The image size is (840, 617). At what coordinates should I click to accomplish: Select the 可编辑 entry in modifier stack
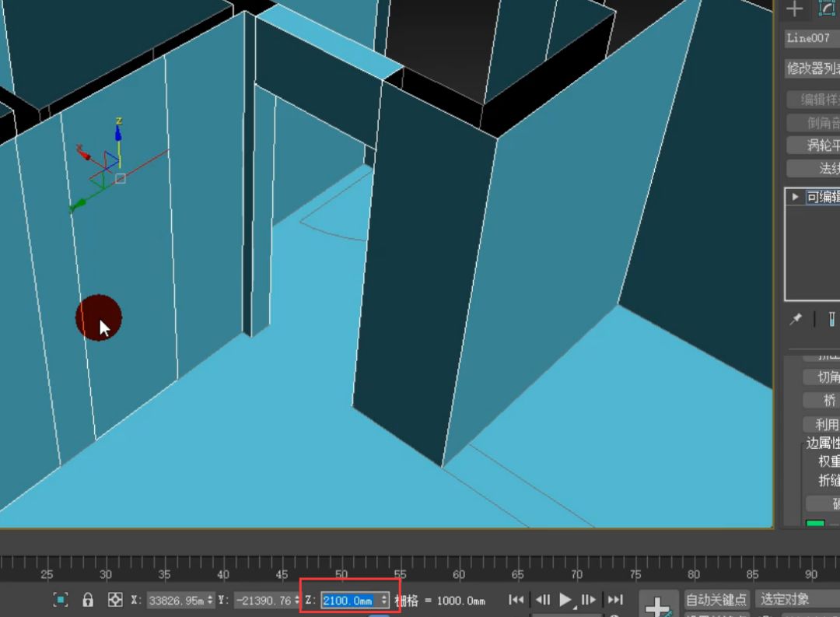point(823,197)
